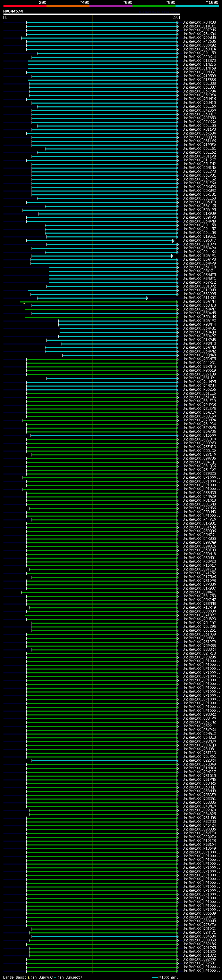
Task: Select label UniRef100_A5YKI8
Action: pos(199,267)
